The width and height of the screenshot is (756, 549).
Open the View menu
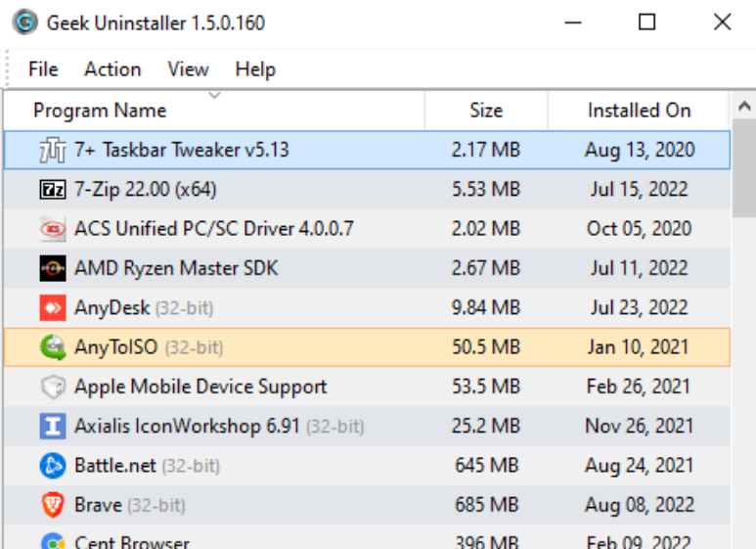pos(188,69)
